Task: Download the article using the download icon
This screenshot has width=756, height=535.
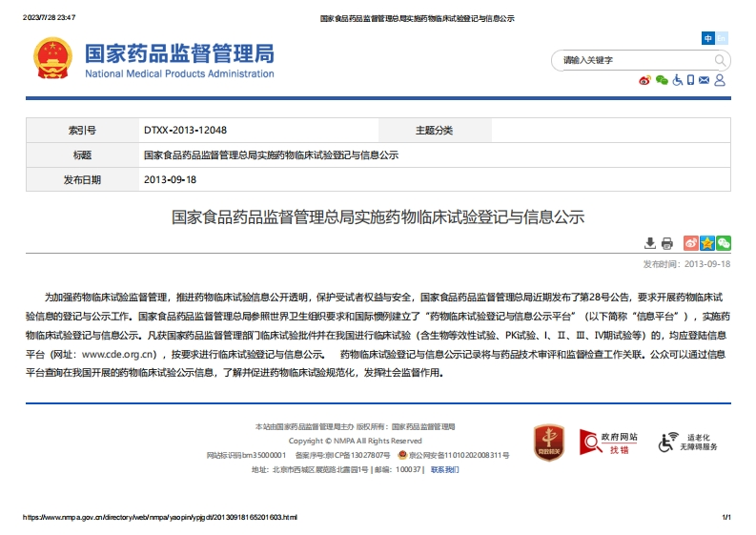Action: coord(650,243)
